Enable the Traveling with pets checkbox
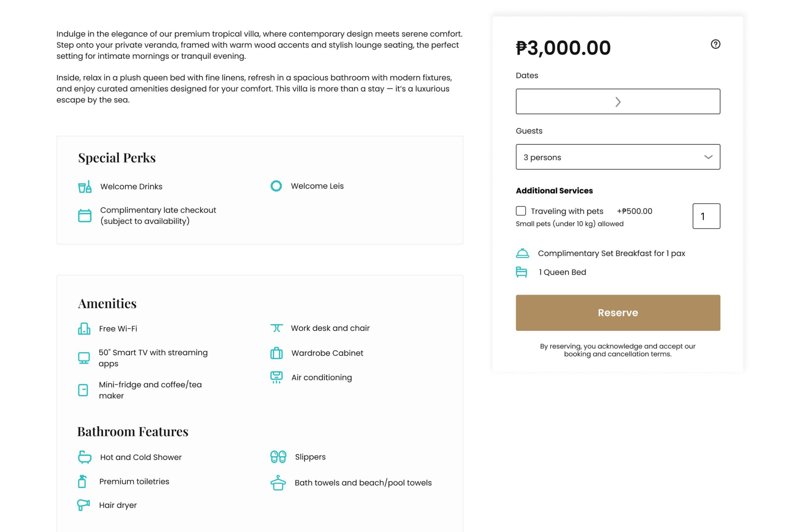Screen dimensions: 798x532 tap(521, 211)
